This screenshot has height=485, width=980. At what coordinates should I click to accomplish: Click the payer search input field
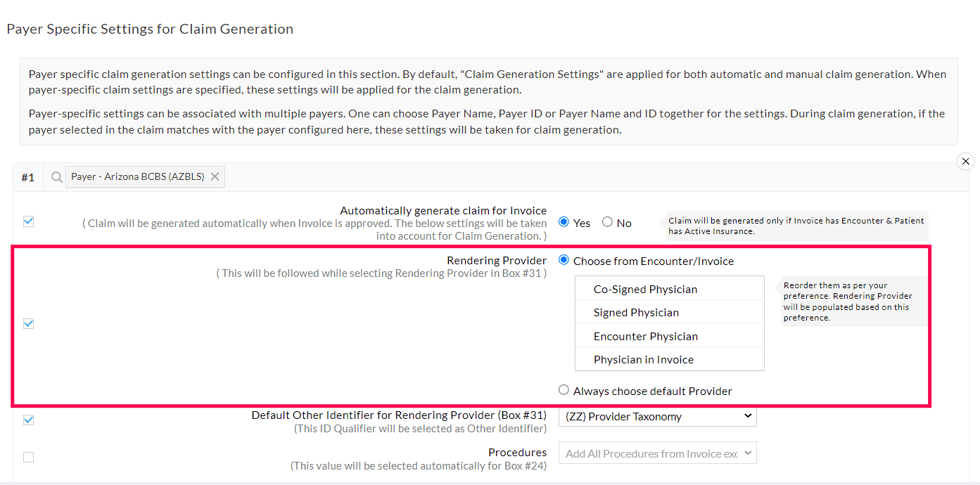click(492, 177)
